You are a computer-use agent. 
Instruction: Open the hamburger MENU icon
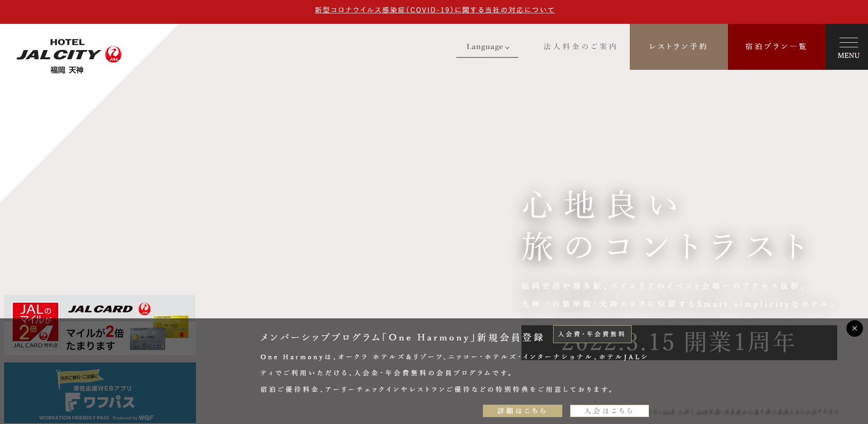847,47
